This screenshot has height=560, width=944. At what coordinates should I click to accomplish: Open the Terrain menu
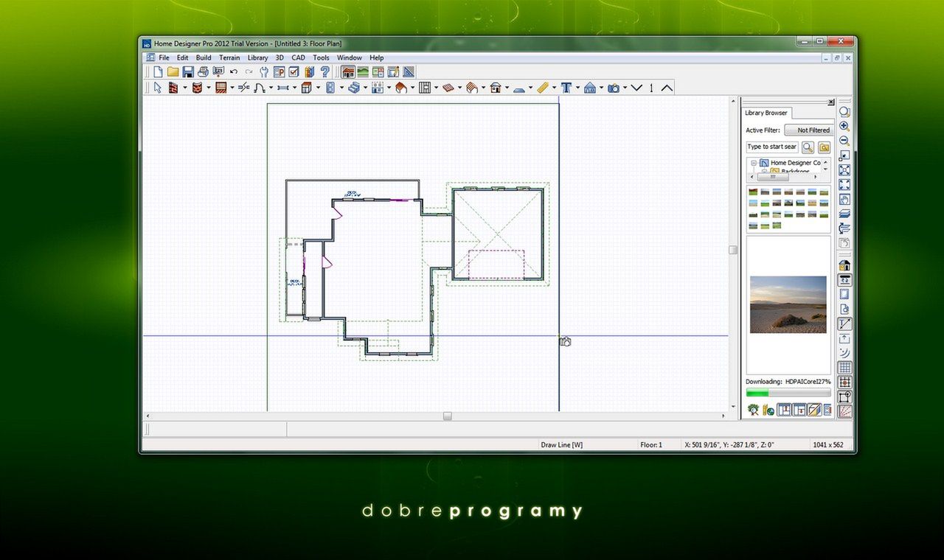pyautogui.click(x=229, y=57)
